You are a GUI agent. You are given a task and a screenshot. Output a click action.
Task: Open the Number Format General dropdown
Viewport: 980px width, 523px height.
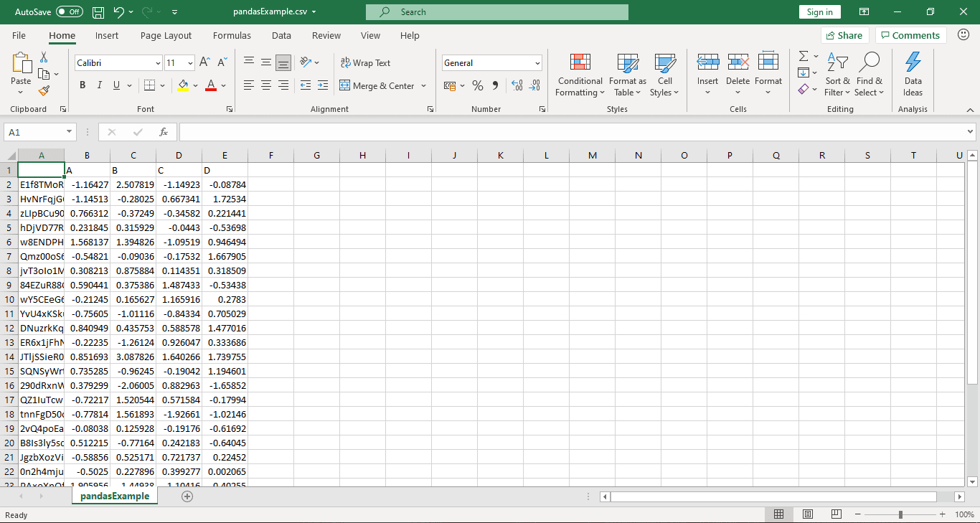tap(537, 63)
